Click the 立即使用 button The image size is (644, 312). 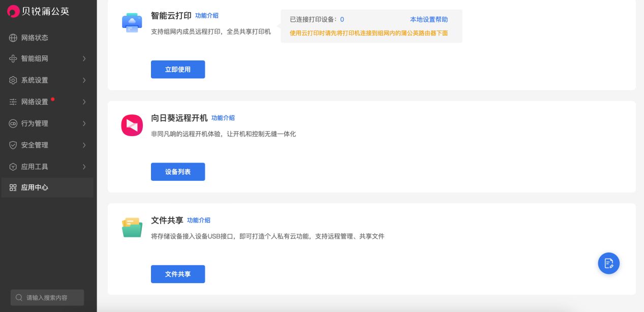(x=178, y=70)
